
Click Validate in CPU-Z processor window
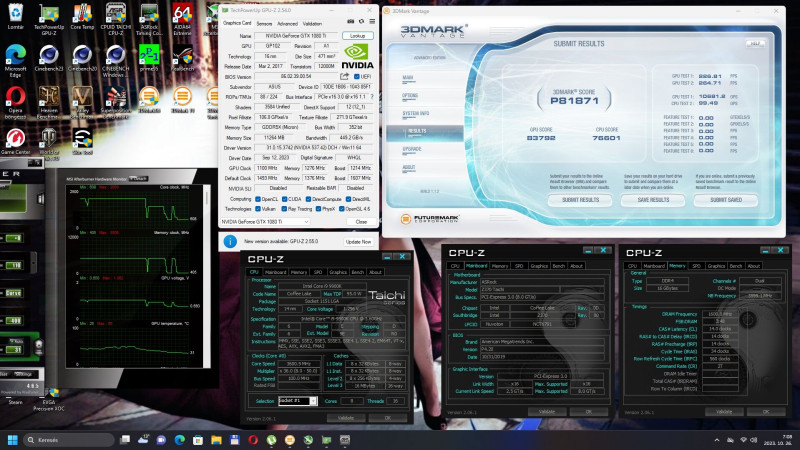345,418
